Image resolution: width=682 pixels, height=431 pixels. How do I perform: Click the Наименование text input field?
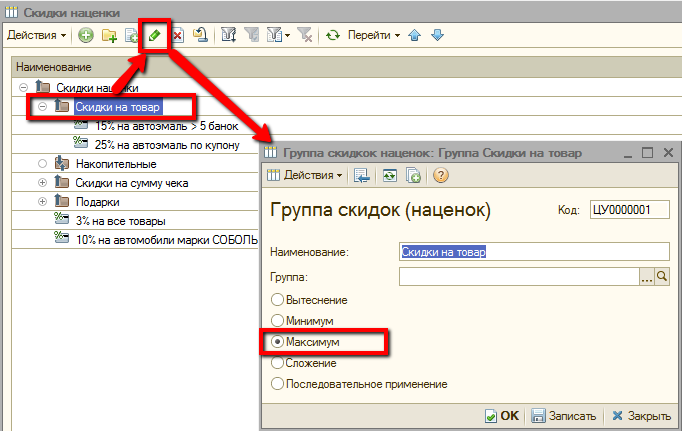point(532,252)
